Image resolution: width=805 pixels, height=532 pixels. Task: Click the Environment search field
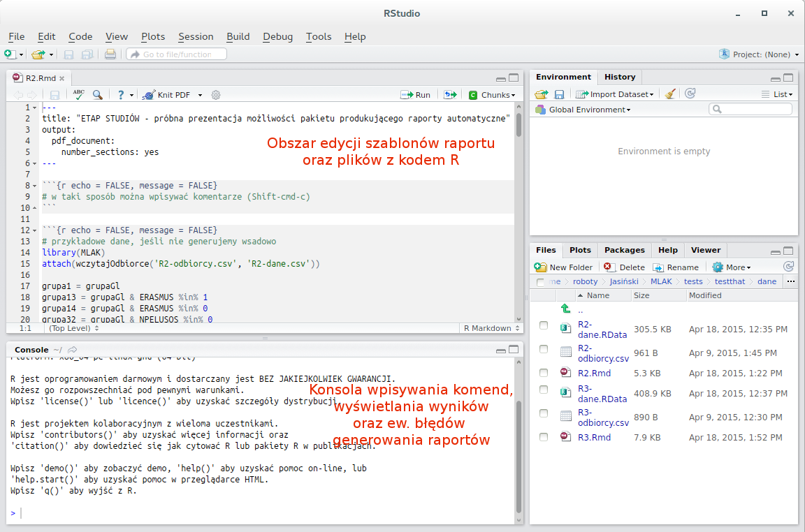tap(750, 110)
